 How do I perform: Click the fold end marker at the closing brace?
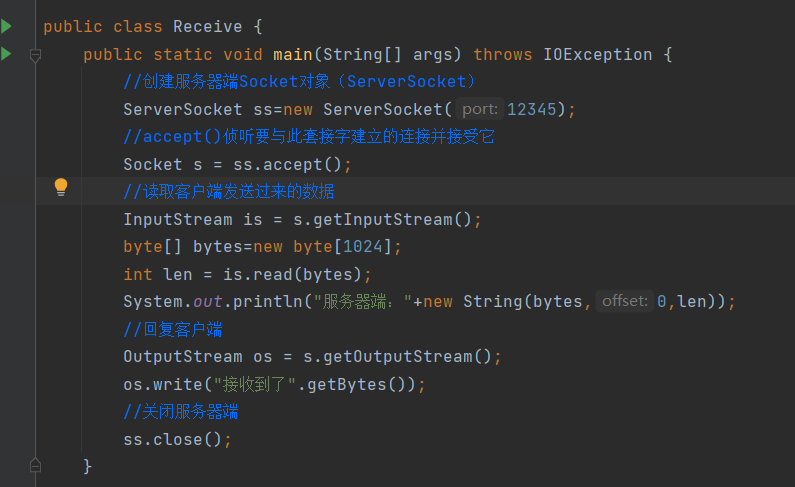coord(36,465)
